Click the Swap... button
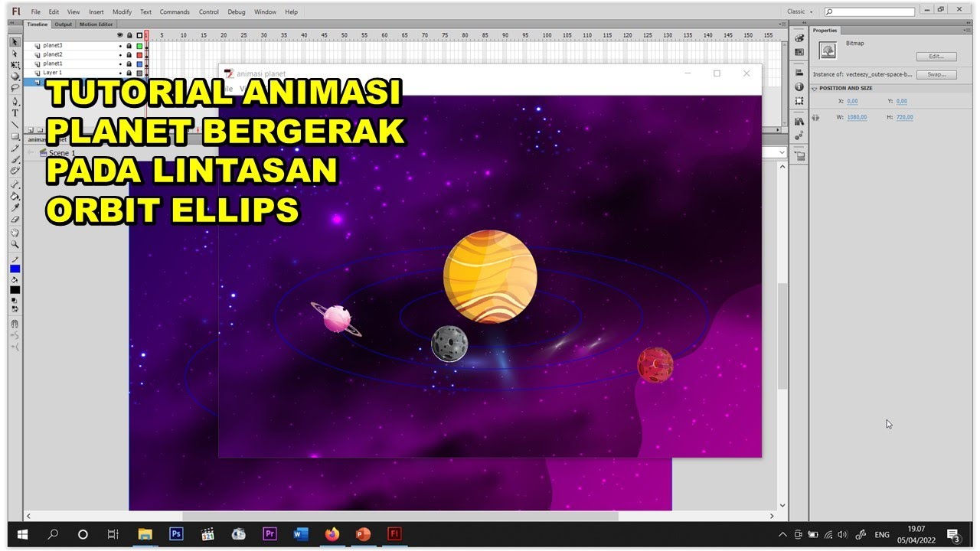Screen dimensions: 980x551 936,74
